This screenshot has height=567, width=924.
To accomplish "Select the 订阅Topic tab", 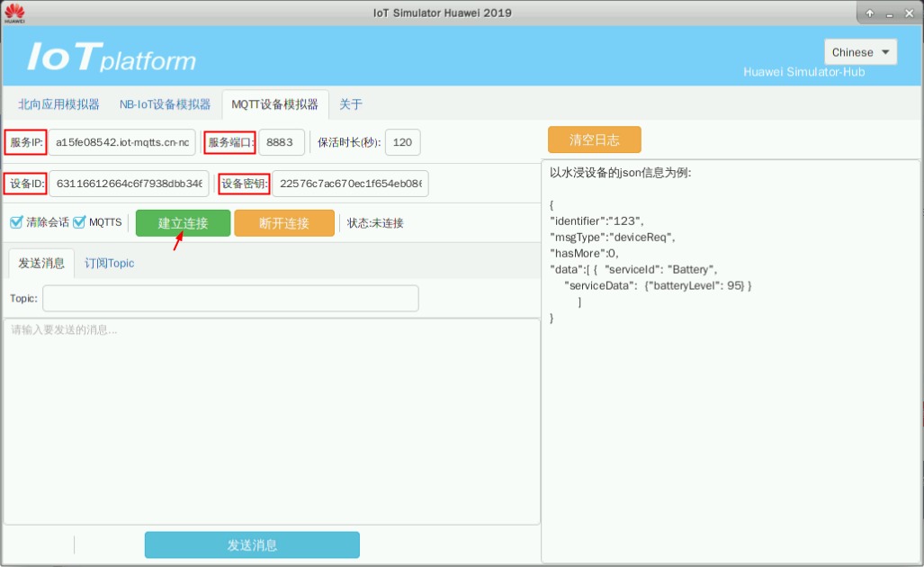I will (110, 264).
